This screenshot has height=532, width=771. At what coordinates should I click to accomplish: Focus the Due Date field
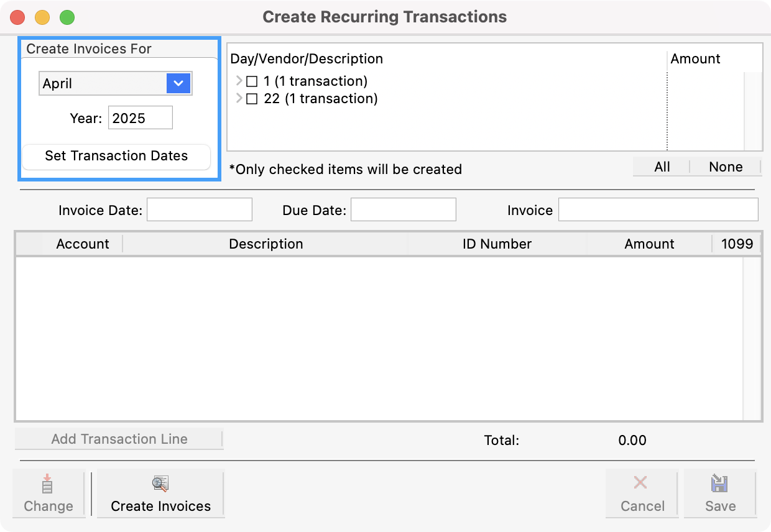[x=403, y=210]
